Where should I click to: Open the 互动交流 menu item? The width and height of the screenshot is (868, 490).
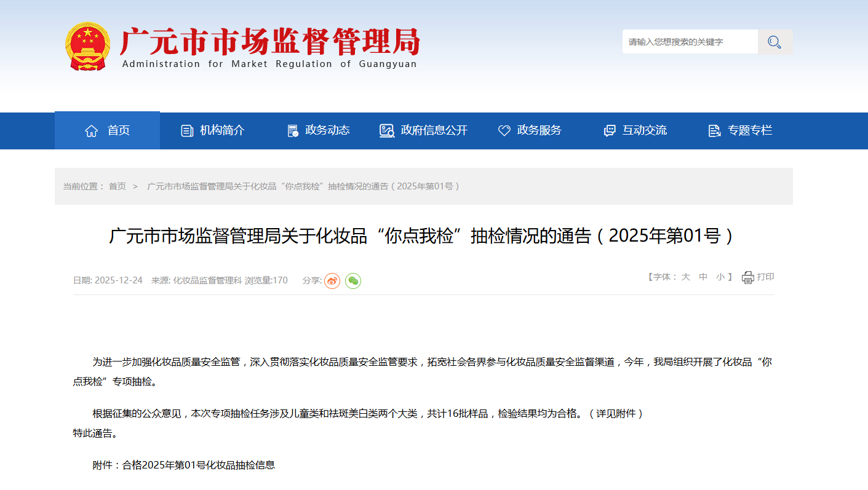click(644, 130)
